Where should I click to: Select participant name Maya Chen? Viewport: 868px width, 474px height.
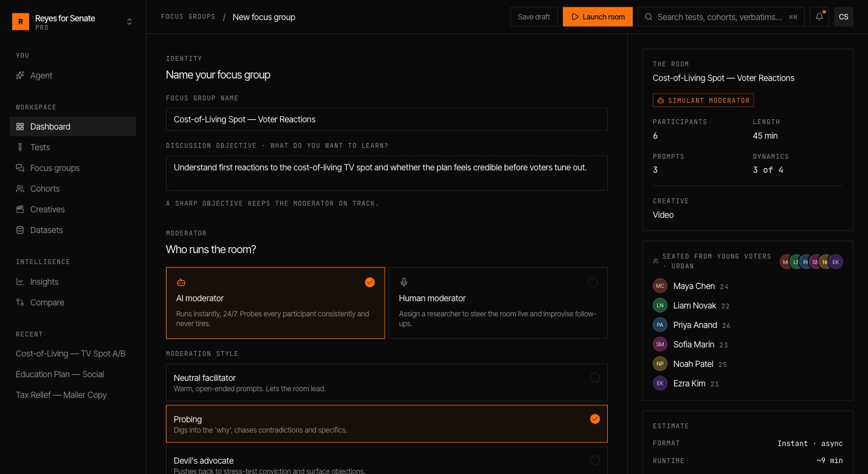(694, 286)
